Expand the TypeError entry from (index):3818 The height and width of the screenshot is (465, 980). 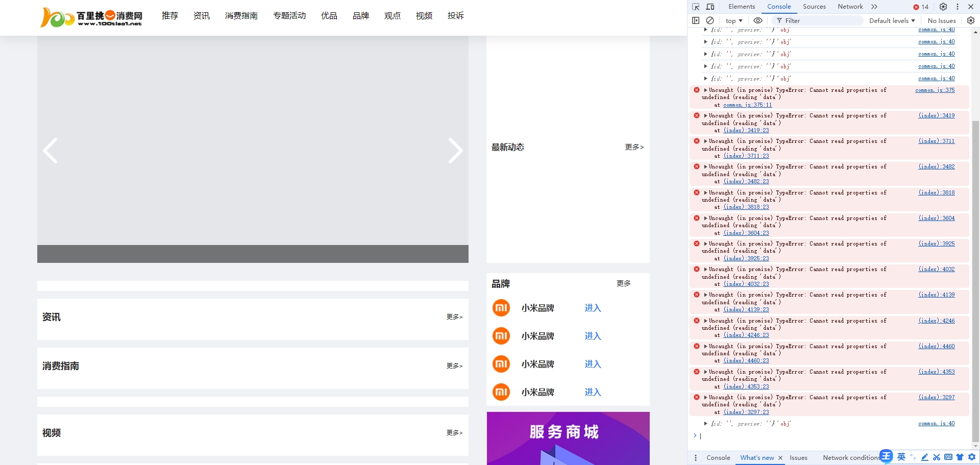[705, 192]
